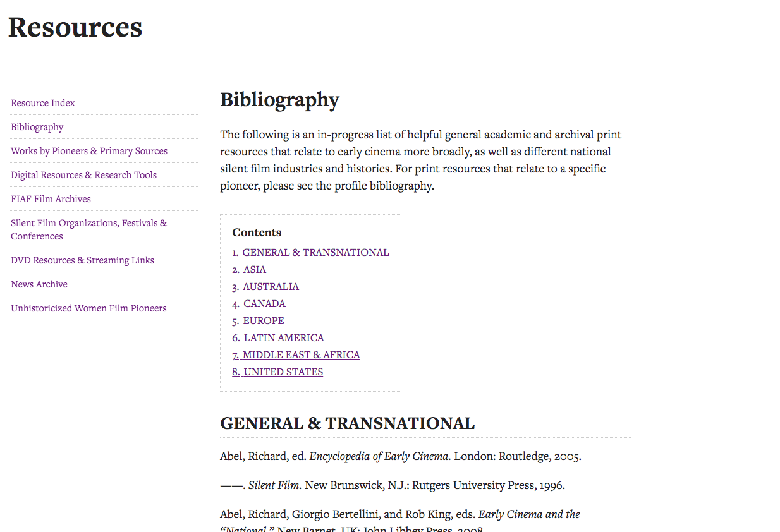The image size is (780, 532).
Task: Open the News Archive link
Action: [39, 284]
